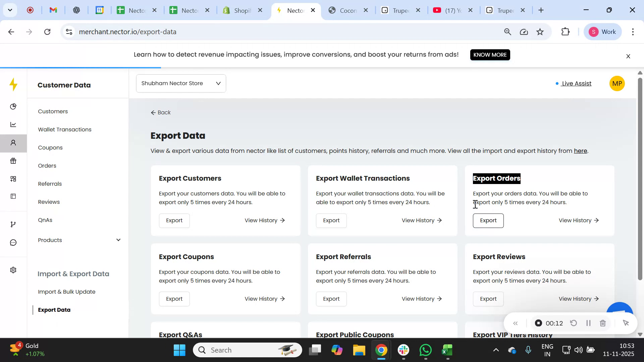Expand the Products submenu chevron
The image size is (644, 362).
click(118, 240)
